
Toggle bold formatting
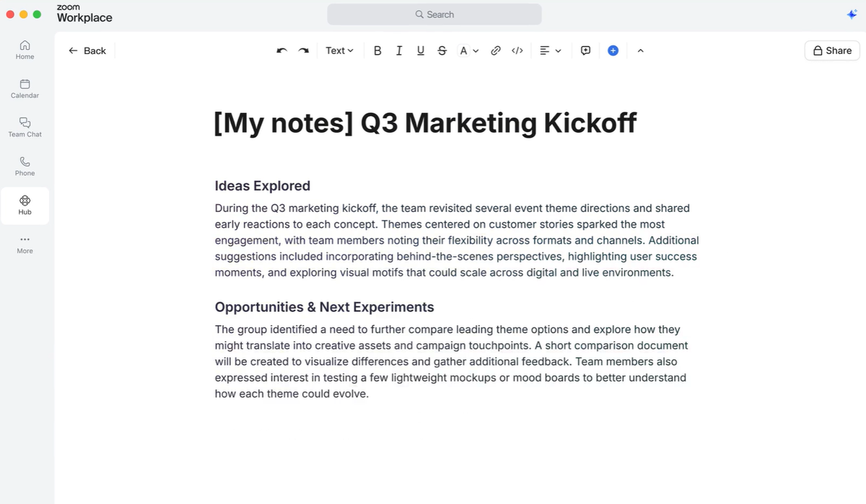tap(377, 50)
